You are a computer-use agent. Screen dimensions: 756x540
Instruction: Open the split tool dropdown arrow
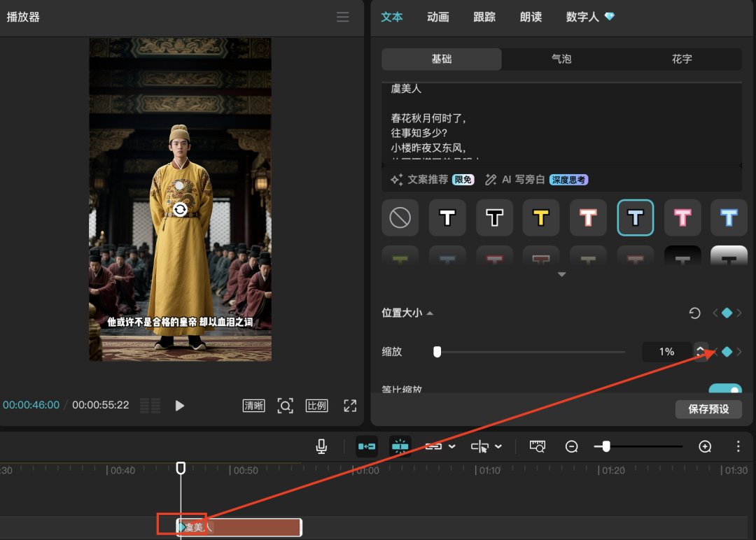click(498, 446)
